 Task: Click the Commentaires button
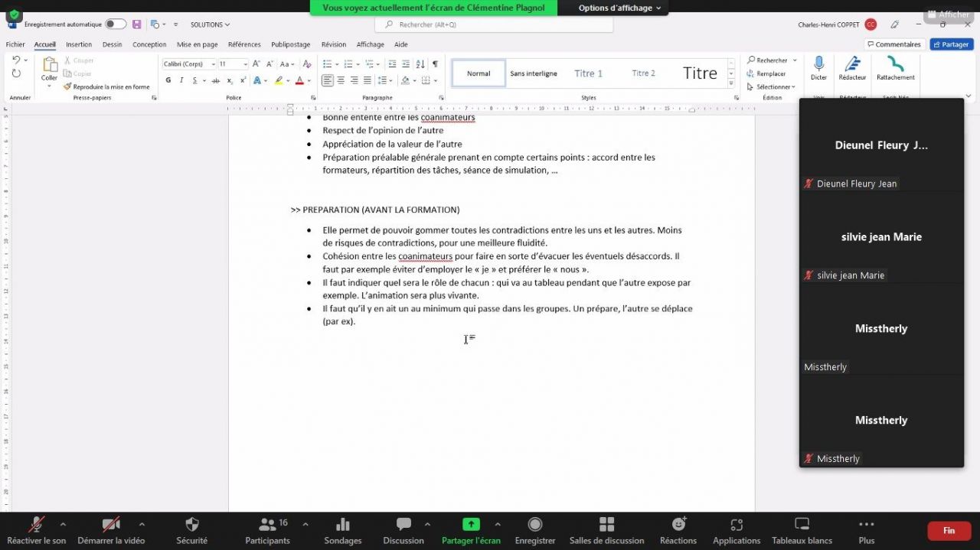pyautogui.click(x=893, y=44)
